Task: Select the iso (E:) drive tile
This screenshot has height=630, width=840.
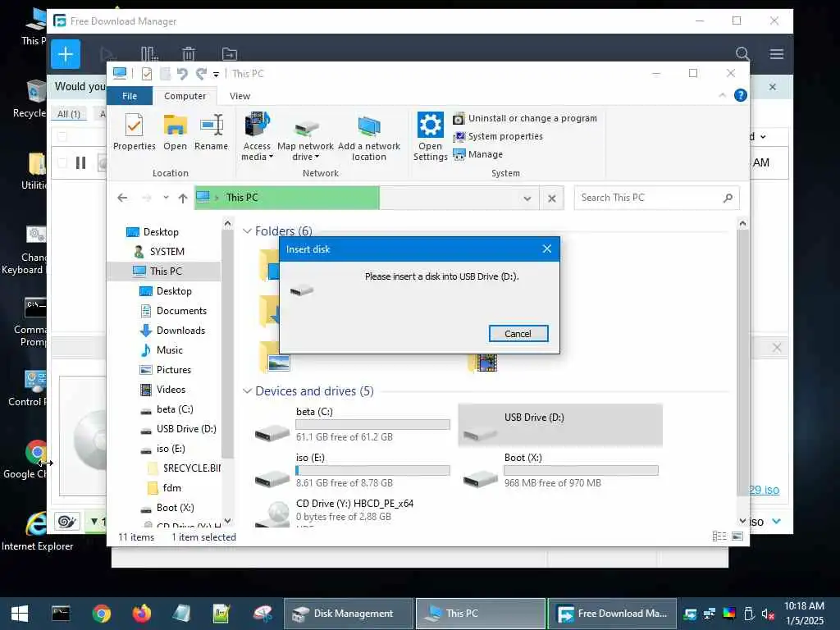Action: click(351, 472)
